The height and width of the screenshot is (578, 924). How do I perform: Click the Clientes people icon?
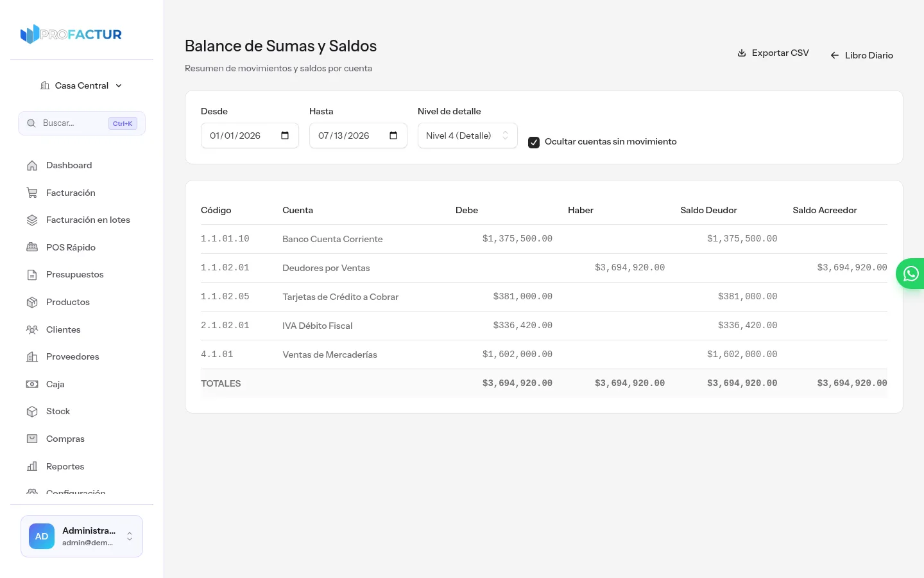32,329
